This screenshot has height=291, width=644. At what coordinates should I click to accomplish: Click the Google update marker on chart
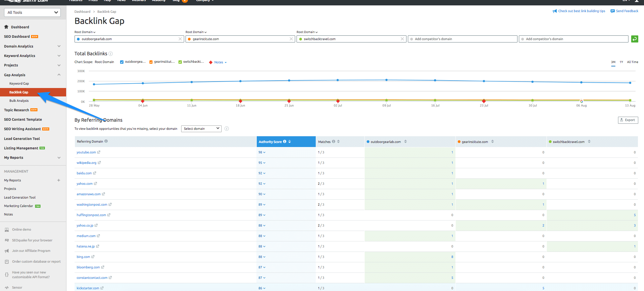coord(581,101)
